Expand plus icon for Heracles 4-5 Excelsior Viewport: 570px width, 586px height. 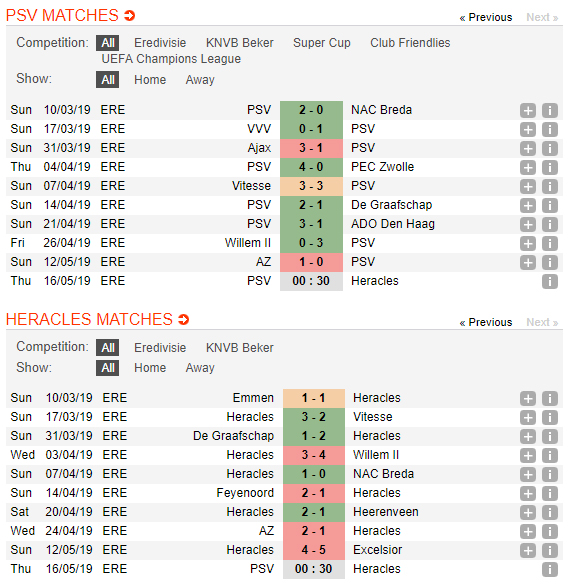coord(528,550)
